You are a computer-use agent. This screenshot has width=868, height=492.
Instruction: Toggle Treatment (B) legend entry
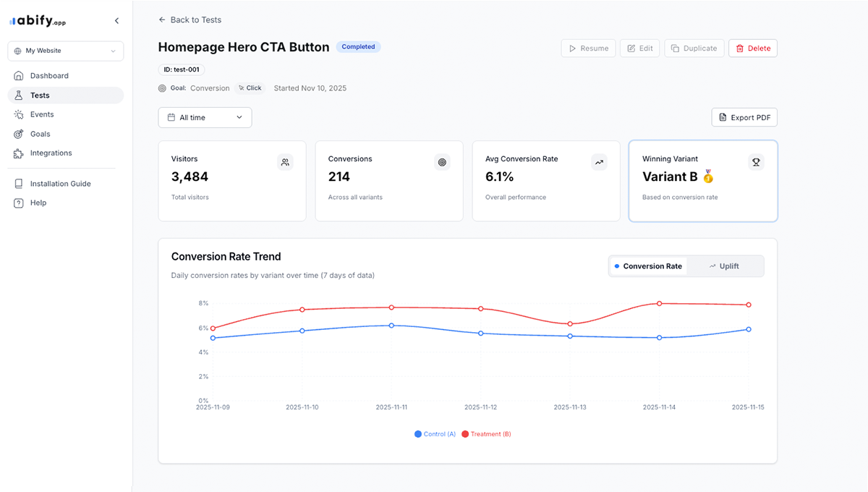(487, 434)
